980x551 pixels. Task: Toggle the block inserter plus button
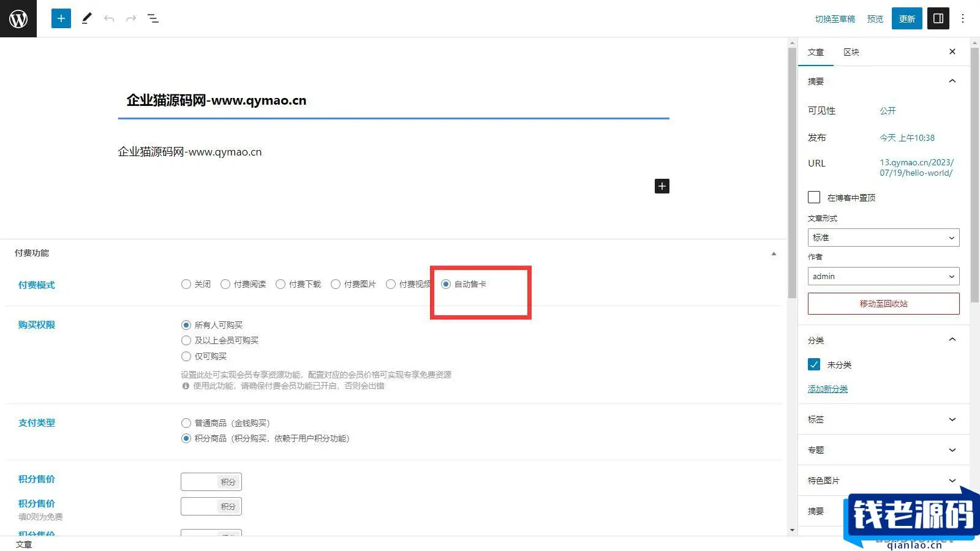click(x=61, y=18)
